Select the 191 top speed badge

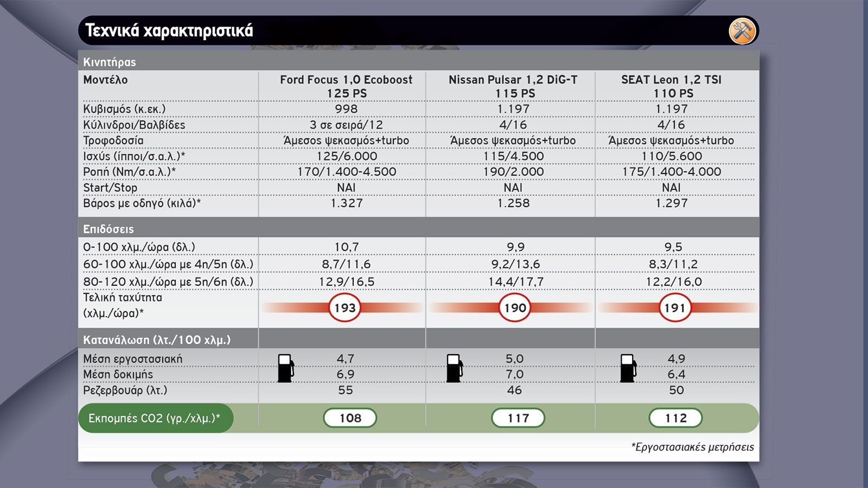675,308
